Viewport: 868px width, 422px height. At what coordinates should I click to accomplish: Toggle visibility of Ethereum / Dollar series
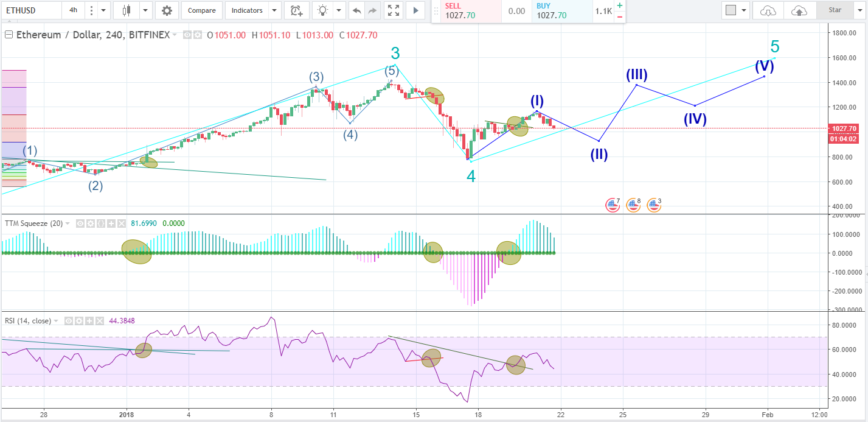pyautogui.click(x=188, y=35)
